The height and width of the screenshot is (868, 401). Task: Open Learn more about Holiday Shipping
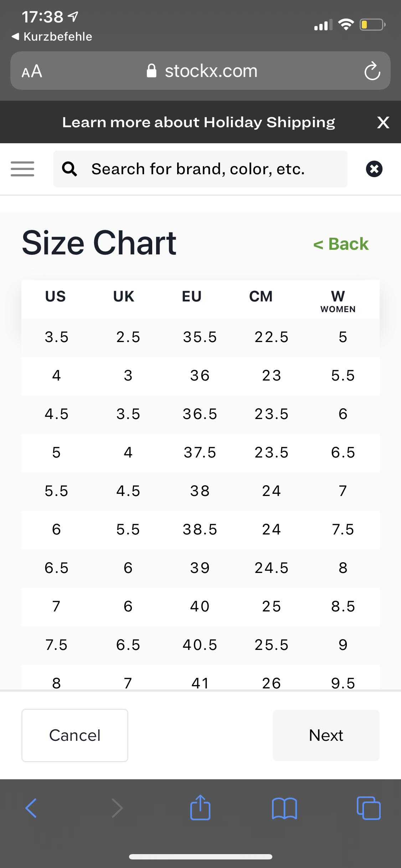click(x=199, y=123)
